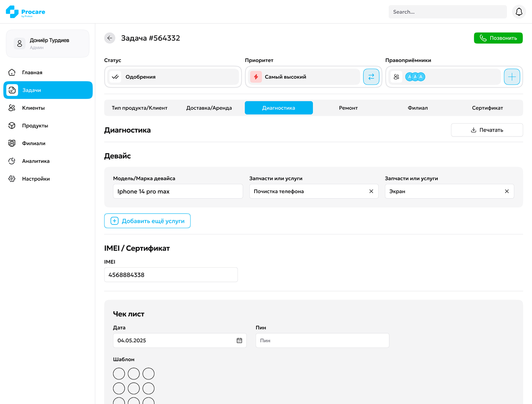The image size is (532, 404).
Task: Select the first pattern circle in Шаблон
Action: click(119, 374)
